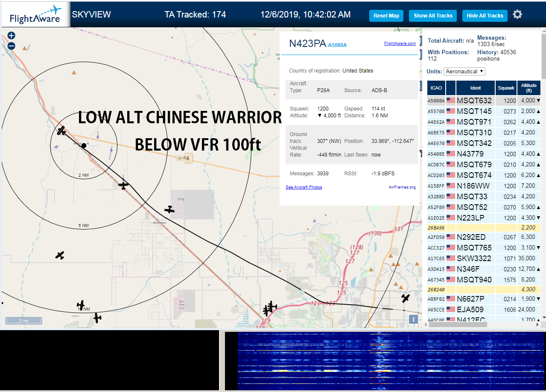The image size is (546, 392).
Task: Select MSQT940 in aircraft list
Action: pyautogui.click(x=484, y=280)
